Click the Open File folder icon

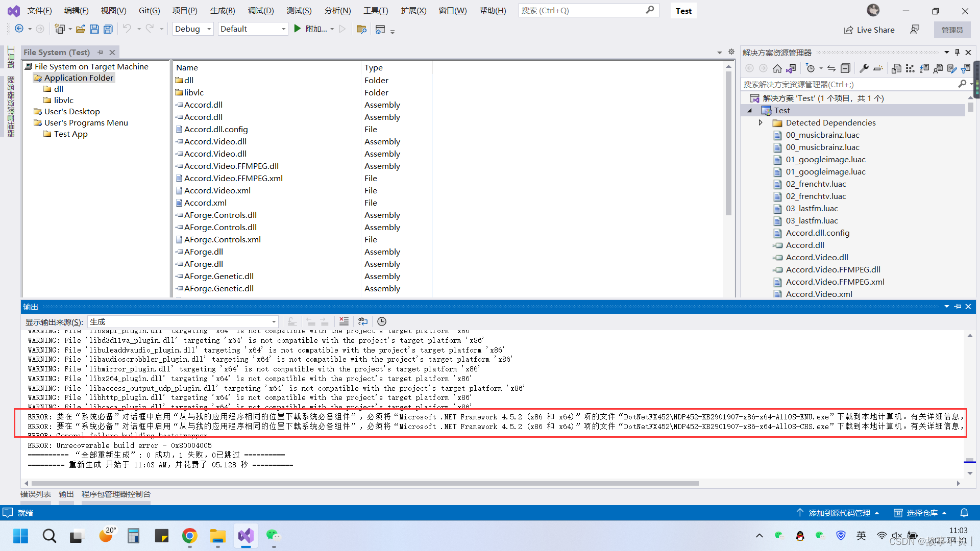point(80,29)
